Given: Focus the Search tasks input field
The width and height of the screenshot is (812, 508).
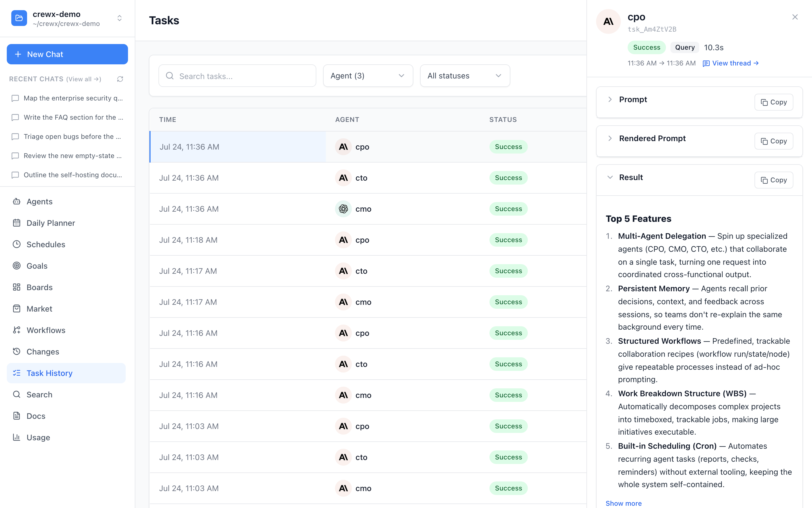Looking at the screenshot, I should 237,76.
